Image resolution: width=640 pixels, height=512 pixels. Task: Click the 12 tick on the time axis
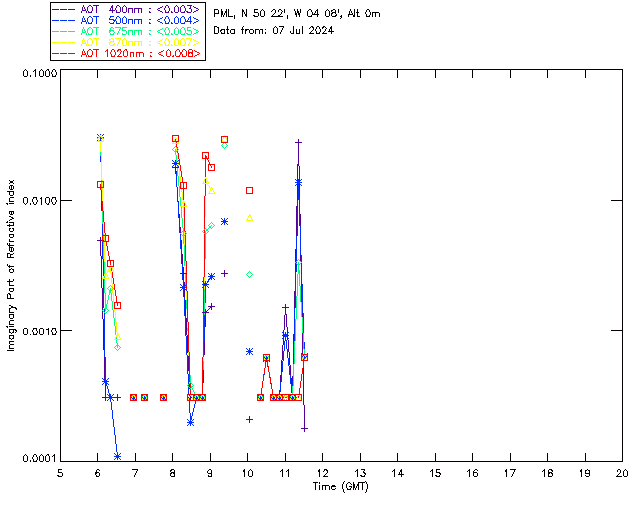pyautogui.click(x=323, y=473)
